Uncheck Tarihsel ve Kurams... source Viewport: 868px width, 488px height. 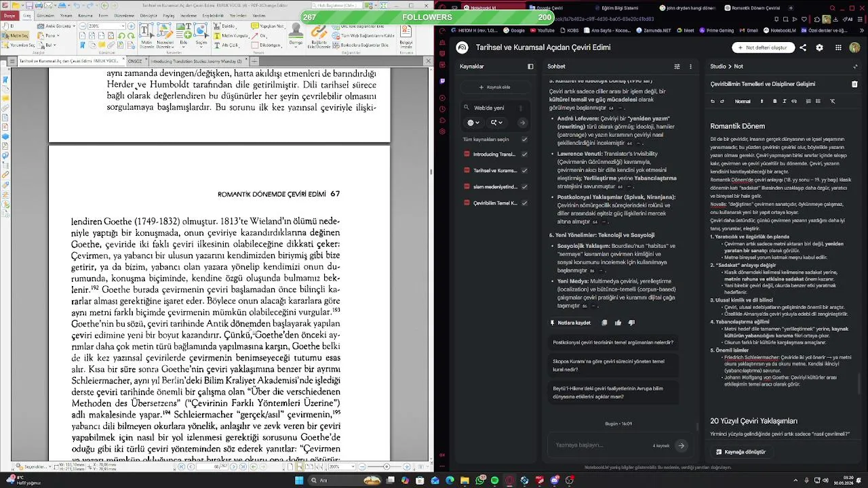point(524,170)
